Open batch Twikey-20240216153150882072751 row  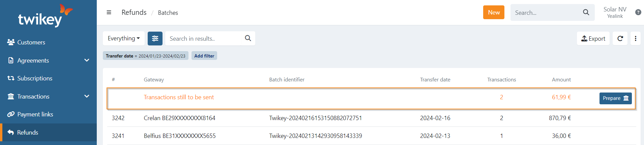pos(315,118)
